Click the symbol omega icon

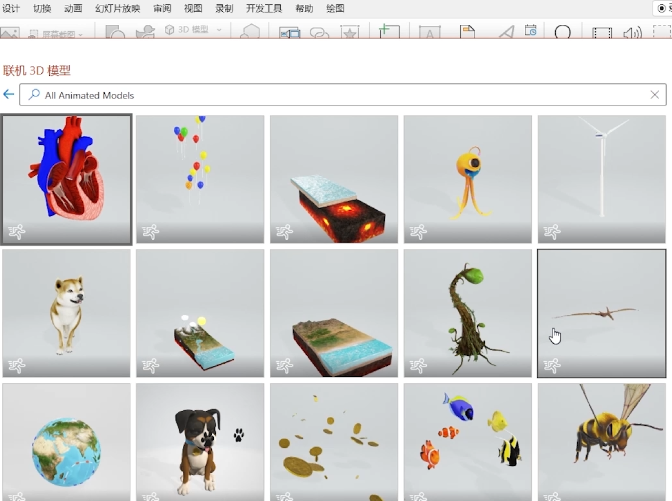coord(562,32)
